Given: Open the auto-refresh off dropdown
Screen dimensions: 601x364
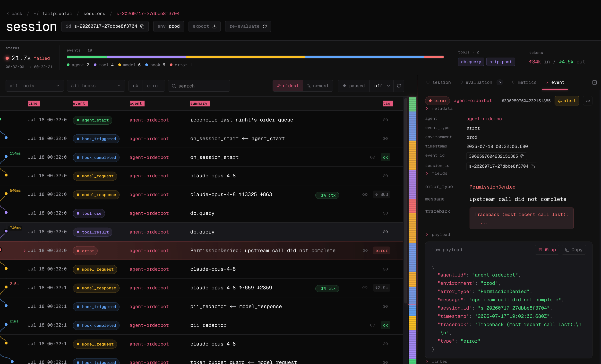Looking at the screenshot, I should [x=382, y=86].
